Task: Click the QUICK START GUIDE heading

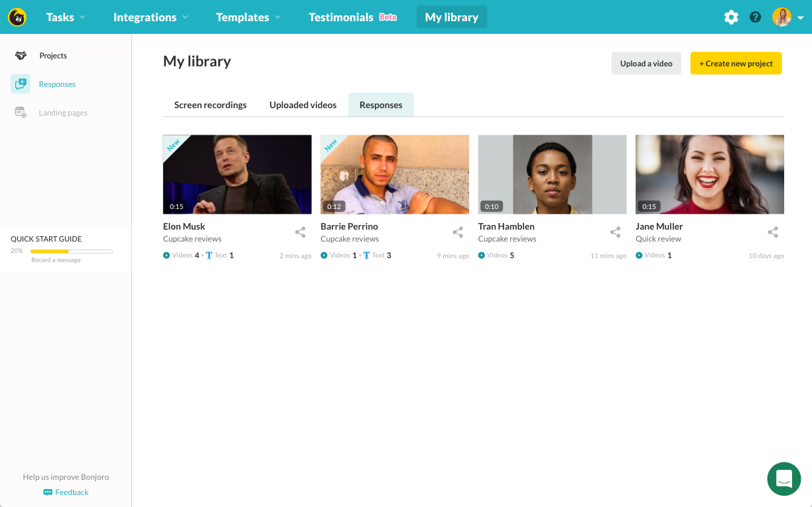Action: pyautogui.click(x=46, y=239)
